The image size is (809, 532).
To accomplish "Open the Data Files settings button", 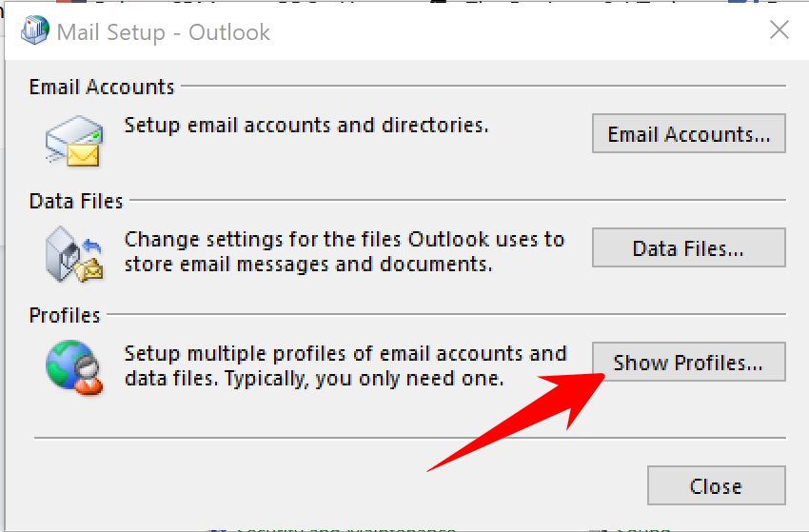I will click(689, 247).
